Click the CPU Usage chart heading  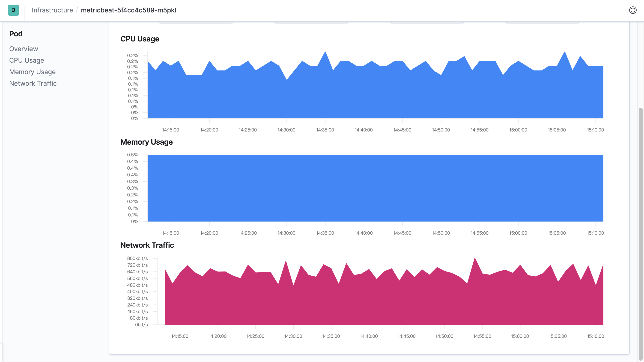coord(140,39)
